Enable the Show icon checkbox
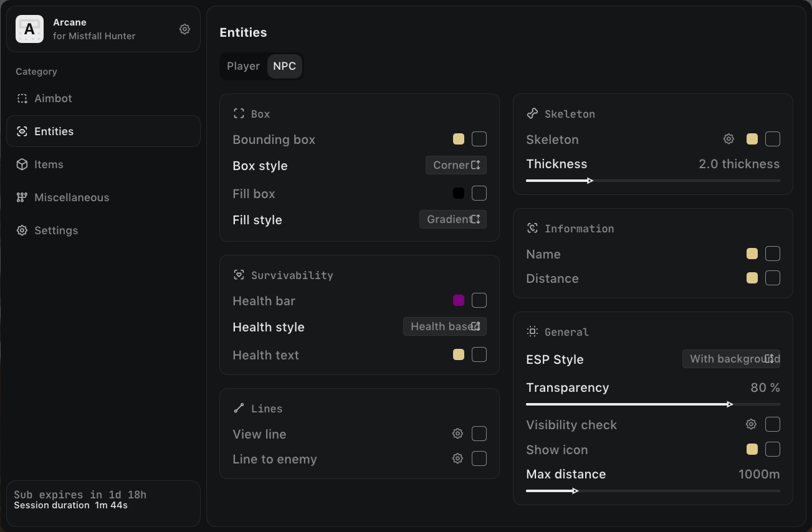The height and width of the screenshot is (532, 812). [773, 449]
